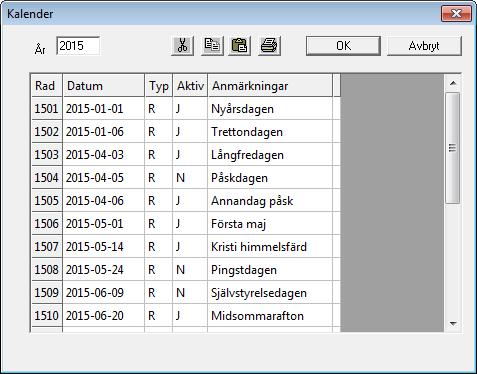Screen dimensions: 477x374
Task: Click the Cut scissors icon
Action: (182, 46)
